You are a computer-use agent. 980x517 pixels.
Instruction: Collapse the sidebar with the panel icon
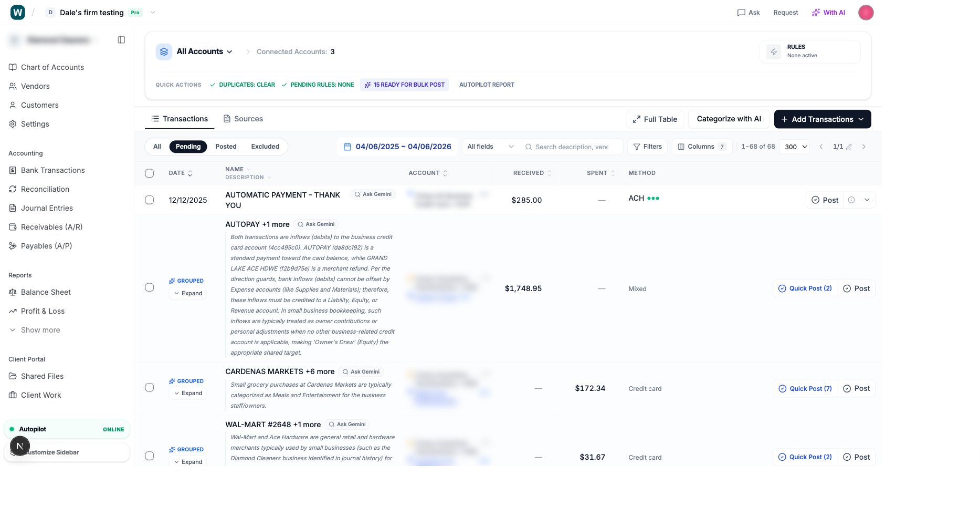[x=121, y=40]
